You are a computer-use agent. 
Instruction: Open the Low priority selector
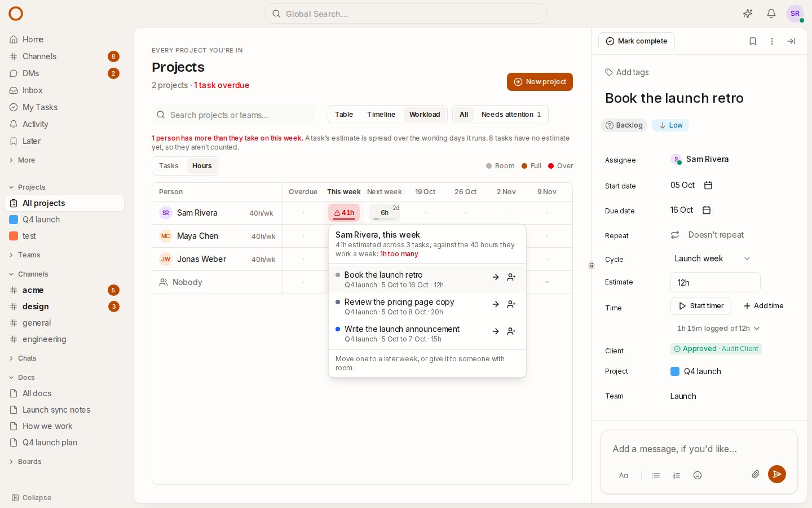[670, 125]
